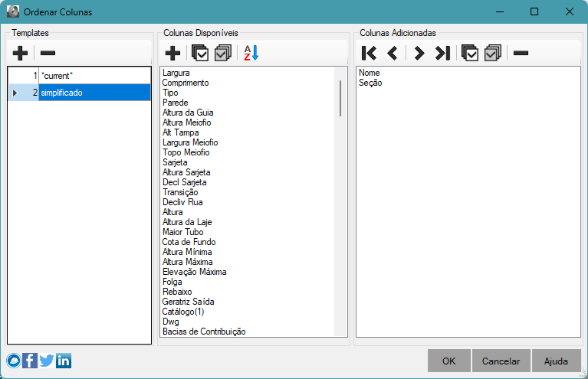Move added column one step back
This screenshot has width=588, height=379.
(x=393, y=53)
